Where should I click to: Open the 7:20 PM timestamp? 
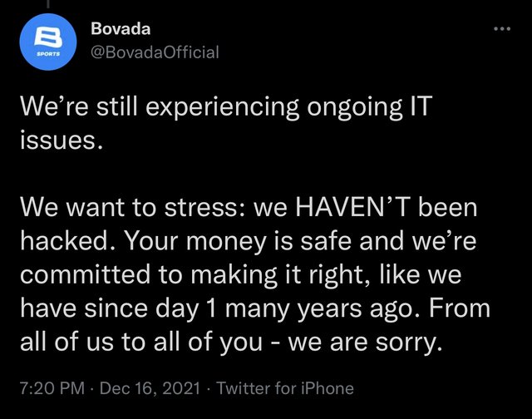click(x=52, y=388)
